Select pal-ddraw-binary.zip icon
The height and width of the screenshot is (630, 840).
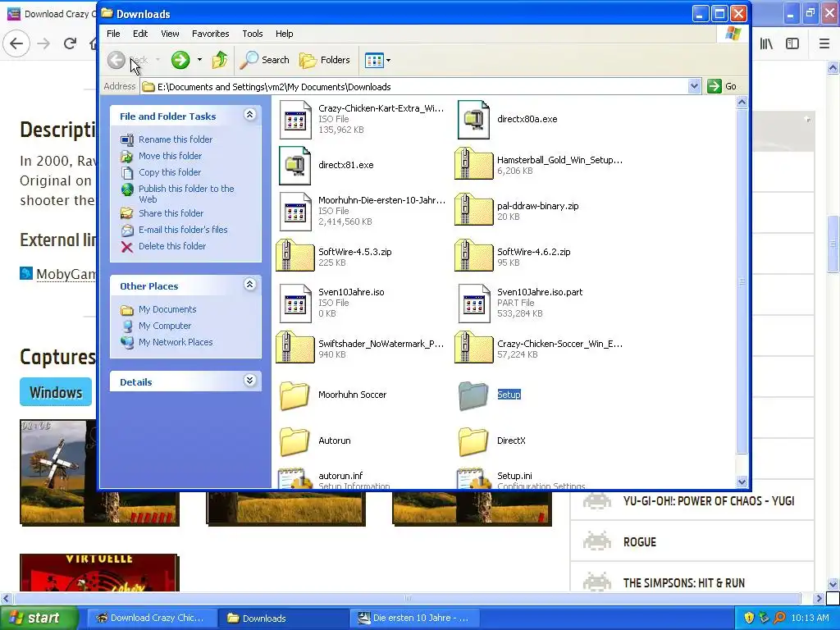point(473,209)
